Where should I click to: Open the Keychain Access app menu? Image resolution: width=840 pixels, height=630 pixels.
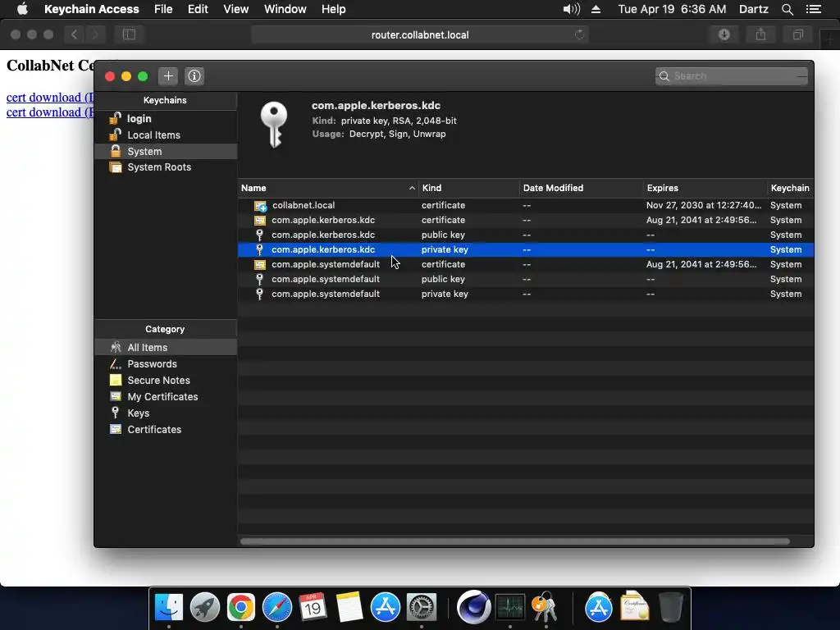92,9
